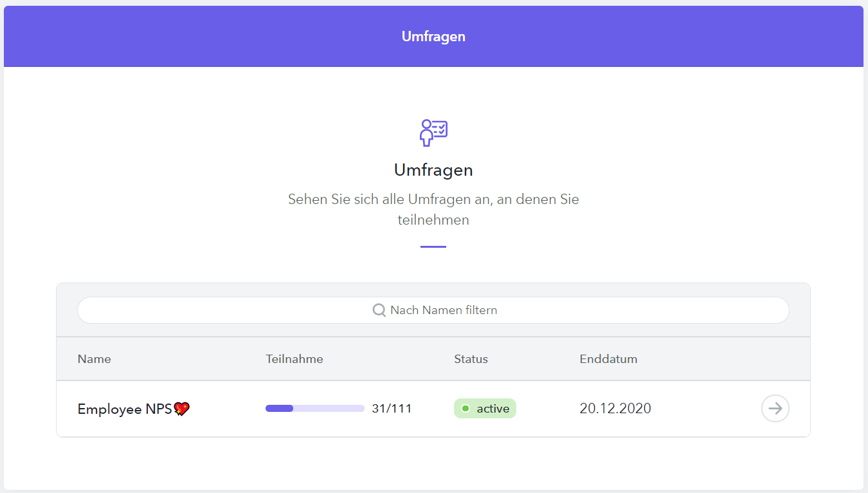Click the sparkling heart emoji icon
The width and height of the screenshot is (868, 493).
182,409
